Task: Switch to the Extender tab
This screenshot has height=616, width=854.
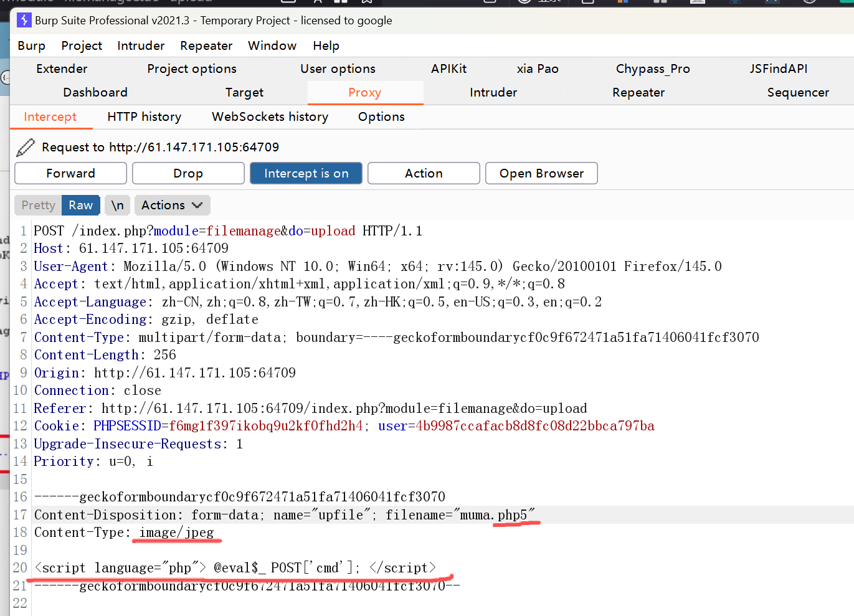Action: [62, 69]
